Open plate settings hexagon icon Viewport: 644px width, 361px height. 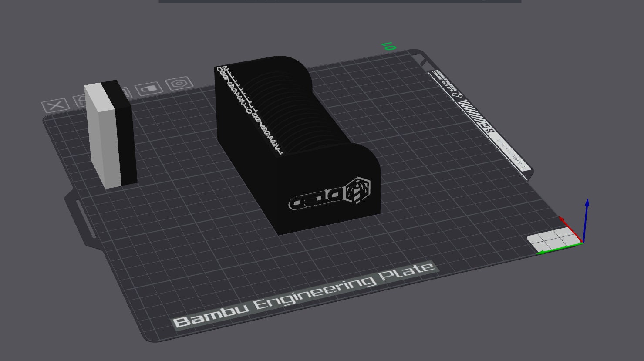[x=179, y=83]
